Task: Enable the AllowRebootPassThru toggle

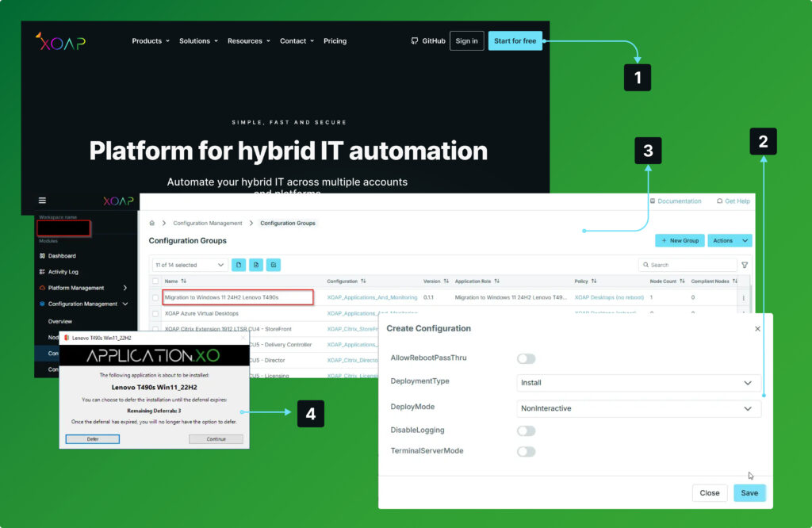Action: click(526, 358)
